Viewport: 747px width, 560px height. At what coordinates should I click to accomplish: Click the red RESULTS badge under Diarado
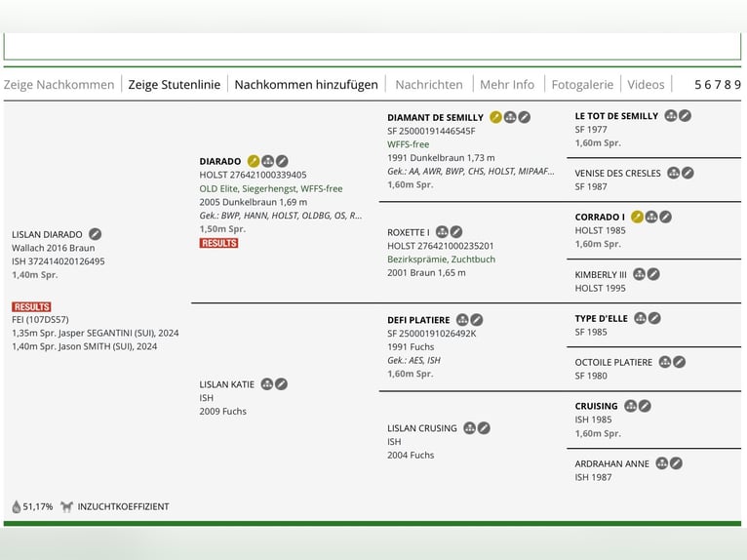click(x=218, y=243)
